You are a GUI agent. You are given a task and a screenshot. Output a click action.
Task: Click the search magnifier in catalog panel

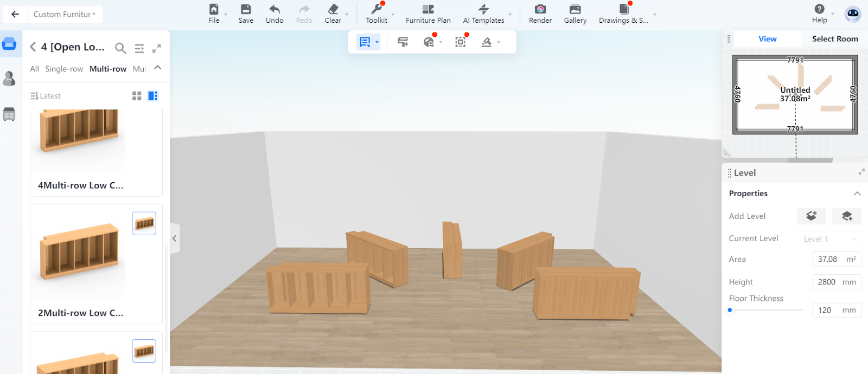click(x=120, y=48)
